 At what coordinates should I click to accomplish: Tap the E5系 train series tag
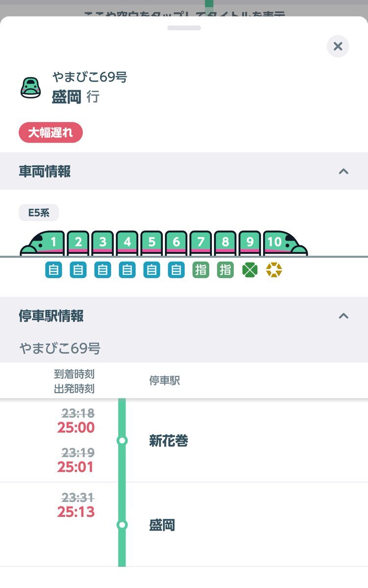coord(39,213)
